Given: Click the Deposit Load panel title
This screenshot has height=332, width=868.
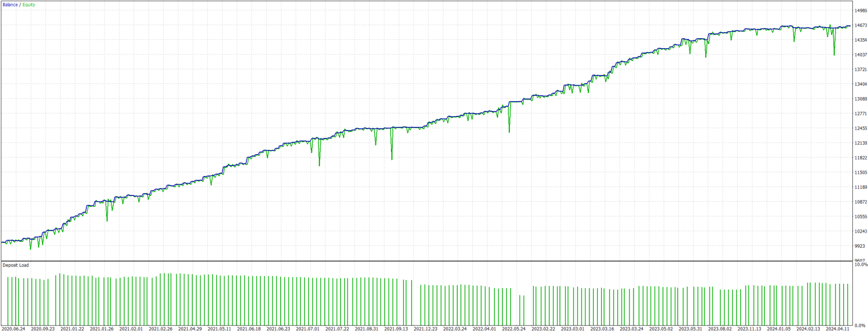Looking at the screenshot, I should point(16,265).
